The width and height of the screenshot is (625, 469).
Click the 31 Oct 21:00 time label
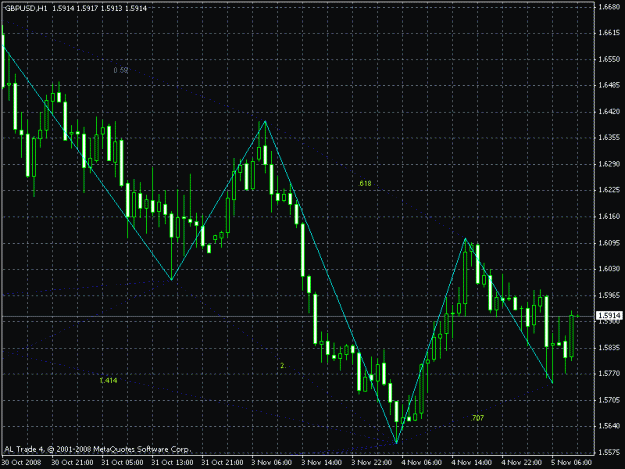tap(222, 463)
